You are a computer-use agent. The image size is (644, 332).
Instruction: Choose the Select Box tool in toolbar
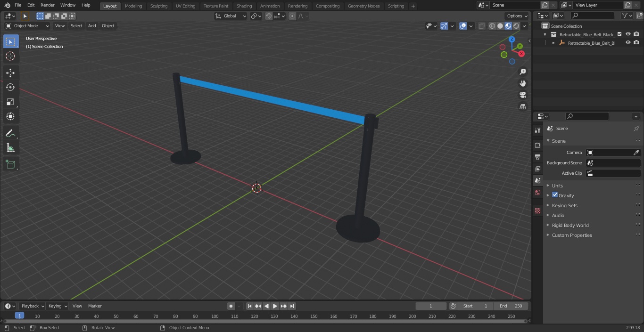pos(10,41)
